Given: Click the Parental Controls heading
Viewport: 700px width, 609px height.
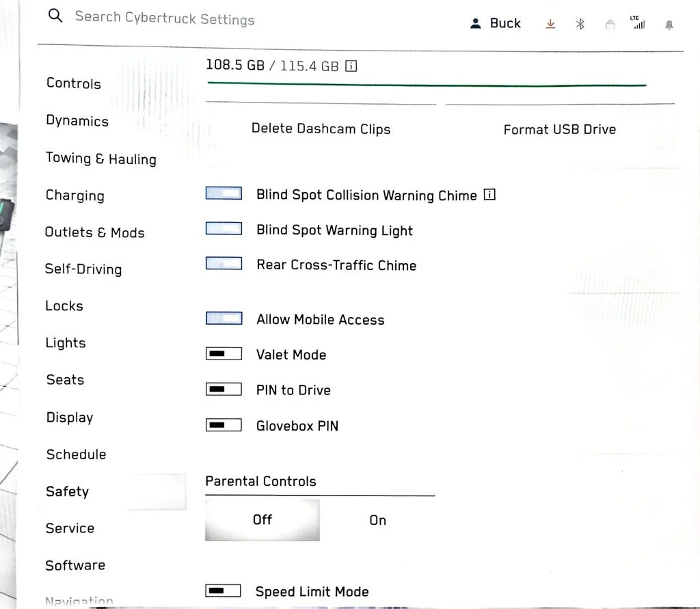Looking at the screenshot, I should click(260, 481).
